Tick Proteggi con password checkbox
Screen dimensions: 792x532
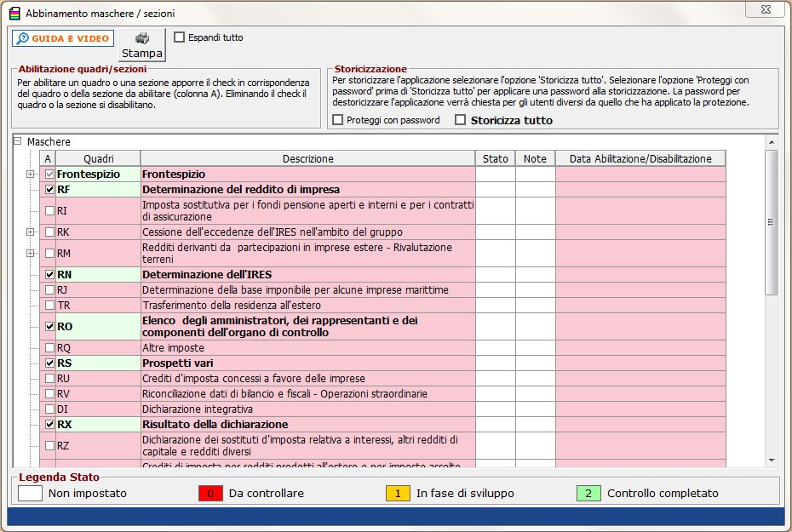pyautogui.click(x=338, y=120)
